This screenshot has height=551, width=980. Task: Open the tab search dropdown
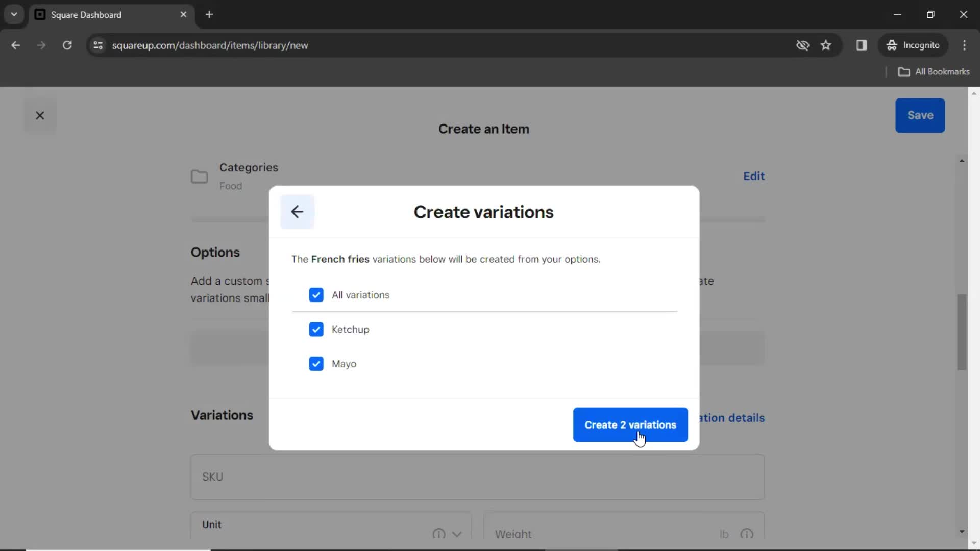click(x=14, y=15)
